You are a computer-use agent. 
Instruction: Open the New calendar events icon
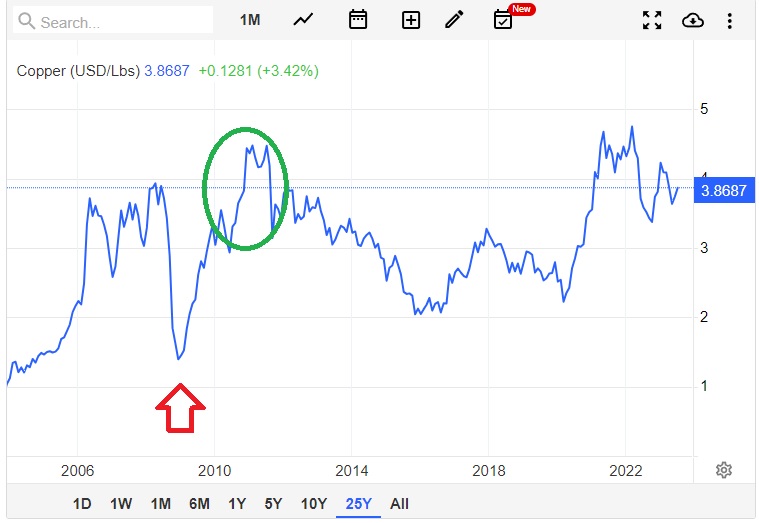[x=504, y=20]
